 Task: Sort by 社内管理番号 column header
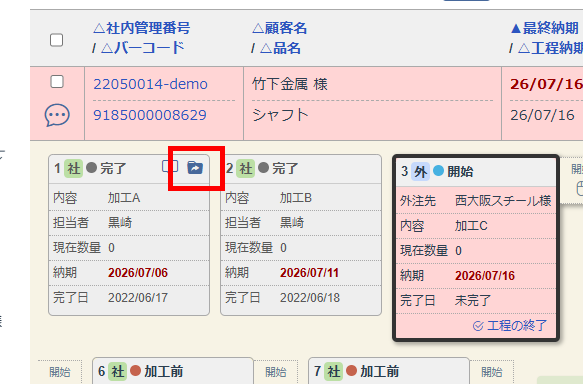[141, 28]
